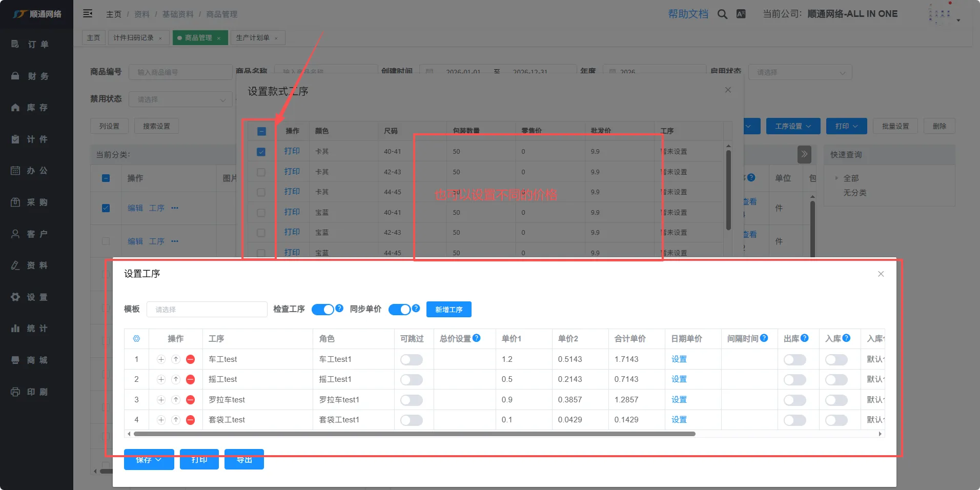Open 订单 in the left sidebar
The width and height of the screenshot is (980, 490).
coord(37,45)
